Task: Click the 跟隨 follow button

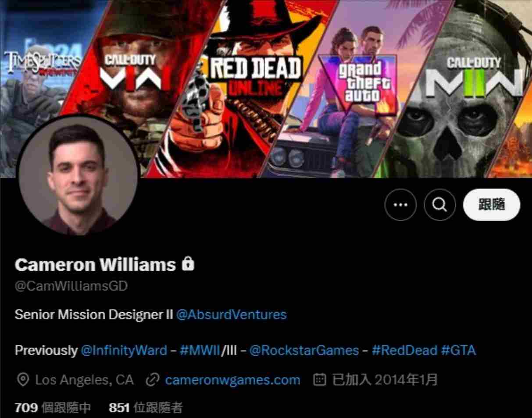Action: [x=492, y=204]
